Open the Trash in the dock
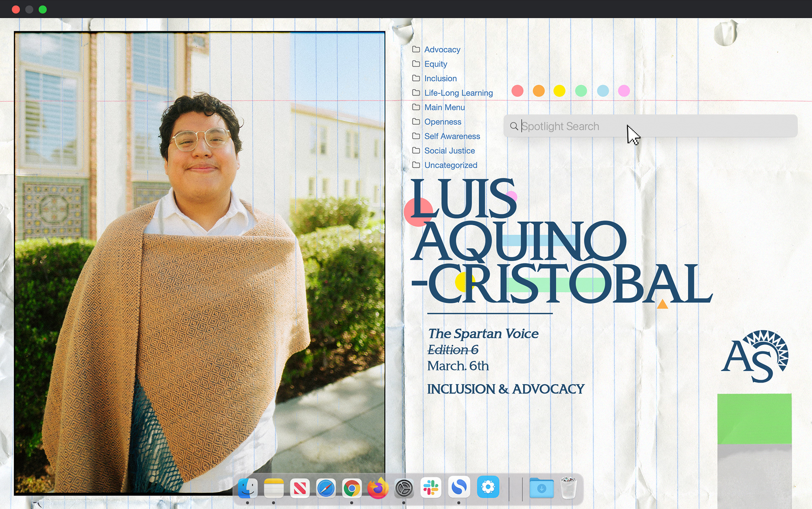812x509 pixels. (x=568, y=488)
